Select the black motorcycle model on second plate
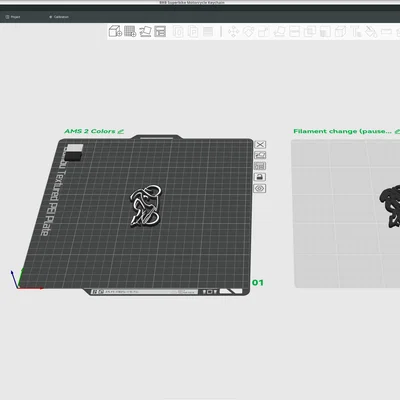This screenshot has height=400, width=400. 389,207
